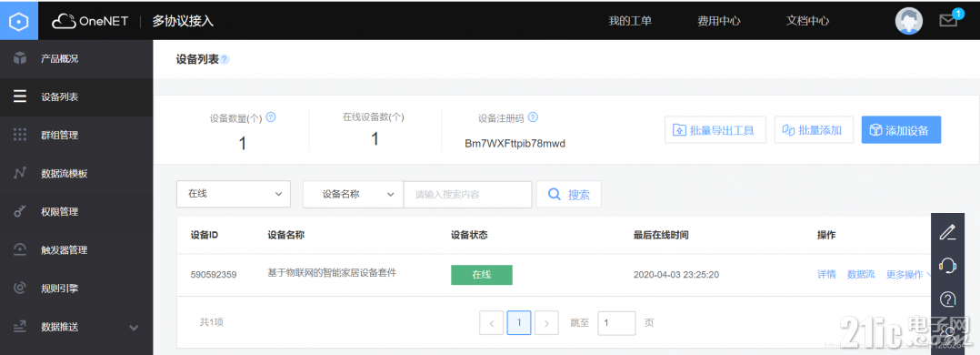Click the 权限管理 key icon in sidebar

tap(20, 211)
